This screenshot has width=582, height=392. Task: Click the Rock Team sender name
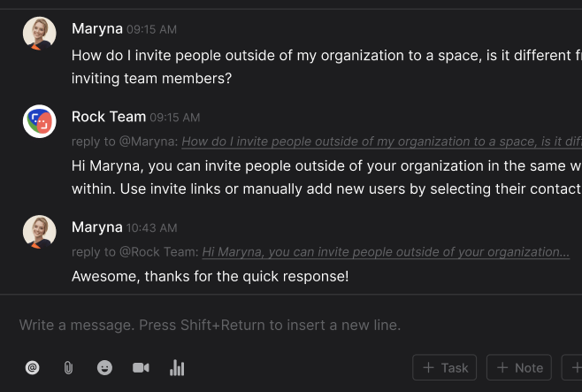click(x=108, y=117)
